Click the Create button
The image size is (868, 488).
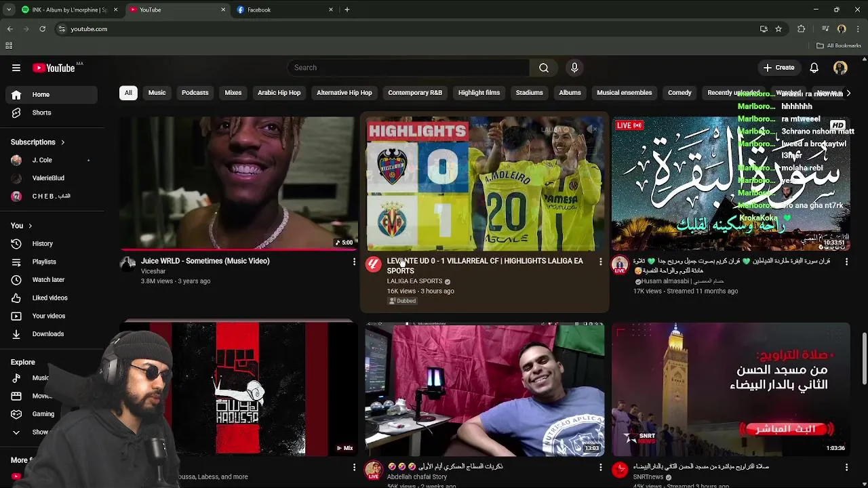point(778,68)
